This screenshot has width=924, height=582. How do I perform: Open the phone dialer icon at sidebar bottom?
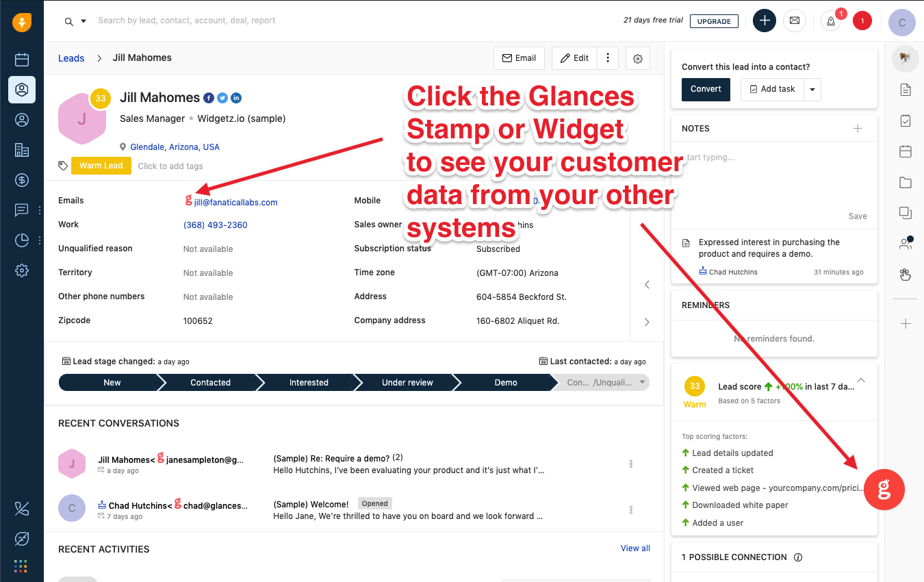[x=22, y=509]
